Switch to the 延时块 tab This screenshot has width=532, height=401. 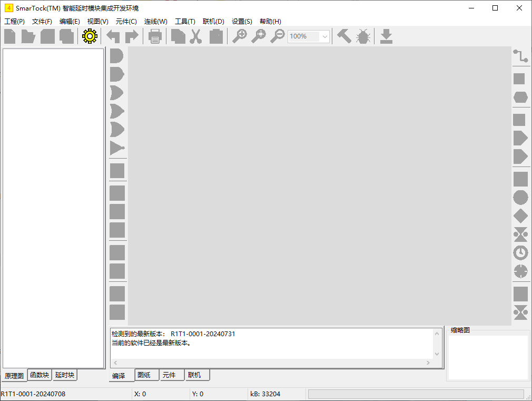coord(65,375)
